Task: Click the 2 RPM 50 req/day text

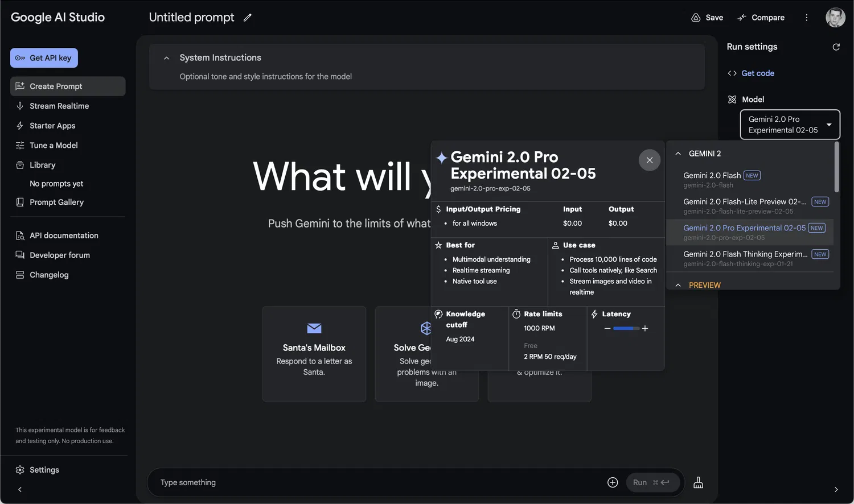Action: pos(550,357)
